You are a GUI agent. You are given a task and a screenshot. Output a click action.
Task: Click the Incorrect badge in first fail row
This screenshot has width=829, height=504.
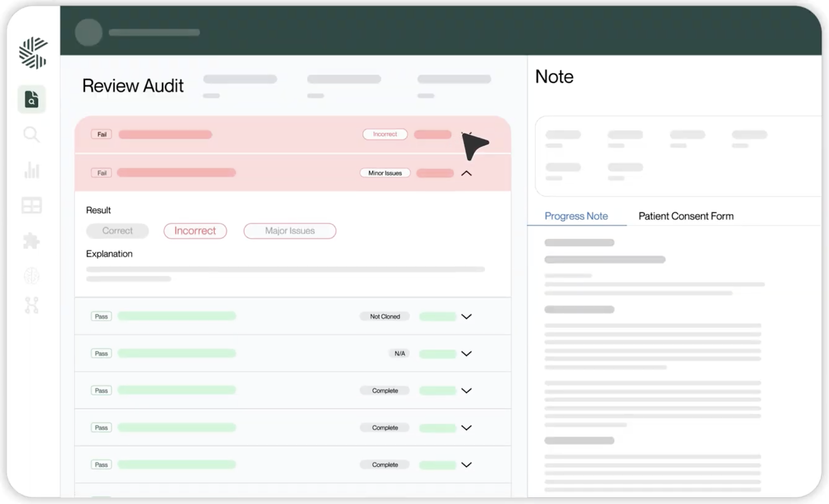[385, 134]
